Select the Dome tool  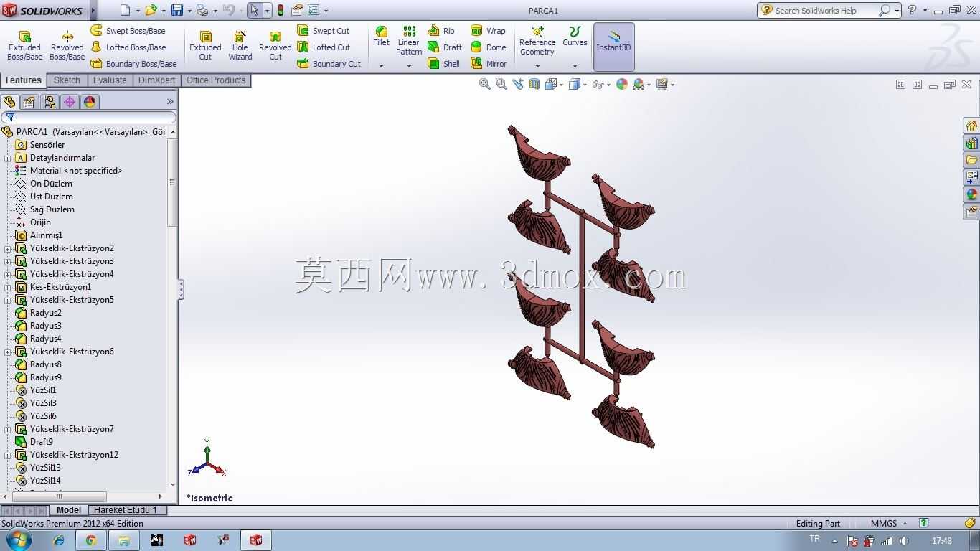pyautogui.click(x=488, y=47)
